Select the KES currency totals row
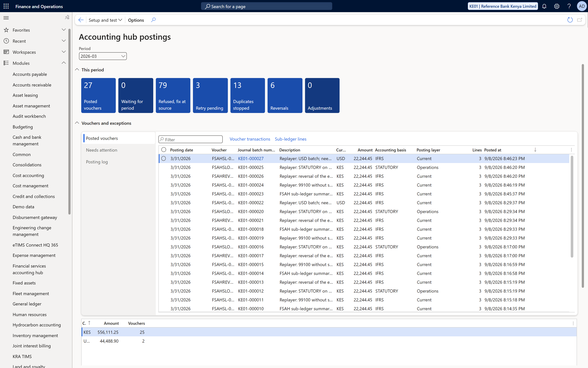The image size is (588, 368). 329,332
